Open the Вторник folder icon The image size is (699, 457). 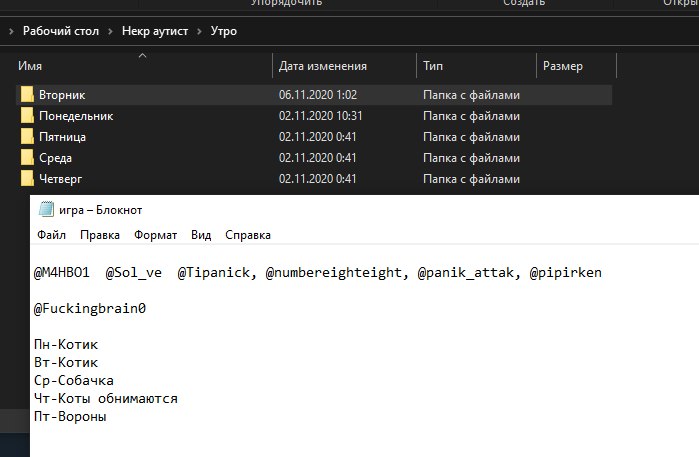click(x=27, y=95)
